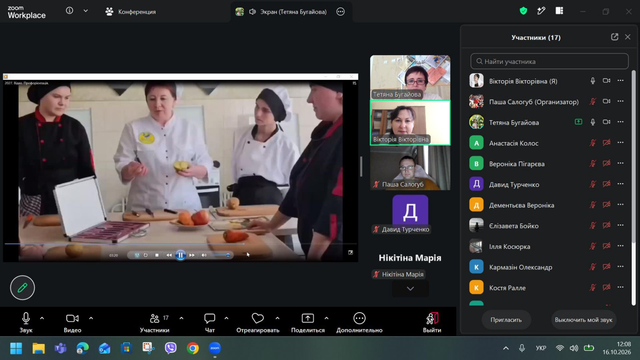The height and width of the screenshot is (360, 640).
Task: Click muted mic icon for Паша Салогуб
Action: 593,101
